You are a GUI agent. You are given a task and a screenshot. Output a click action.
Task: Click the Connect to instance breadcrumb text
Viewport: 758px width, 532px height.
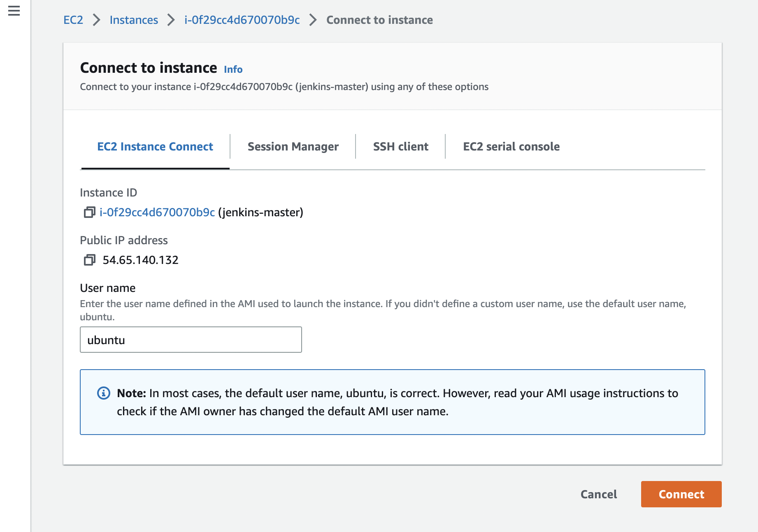(379, 20)
